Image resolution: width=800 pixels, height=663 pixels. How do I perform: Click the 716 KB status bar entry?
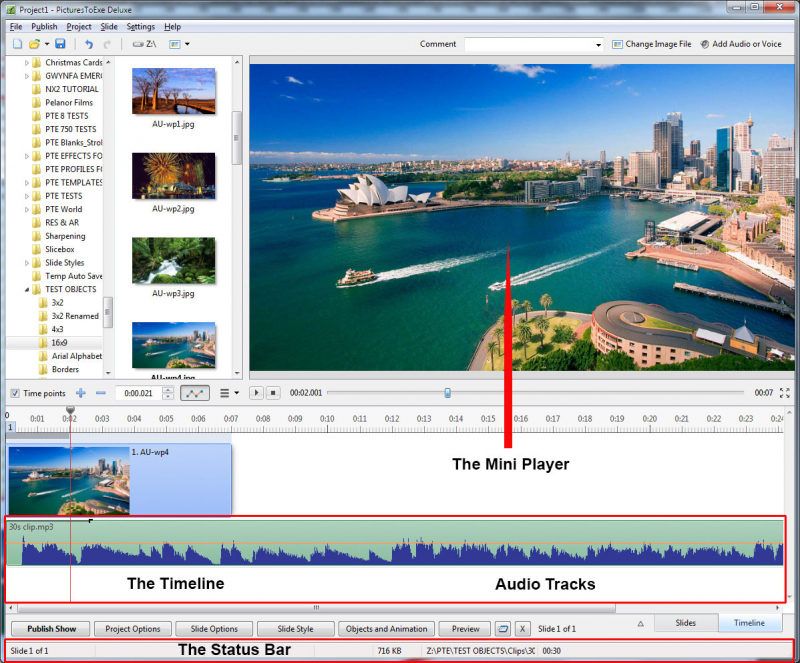tap(389, 651)
